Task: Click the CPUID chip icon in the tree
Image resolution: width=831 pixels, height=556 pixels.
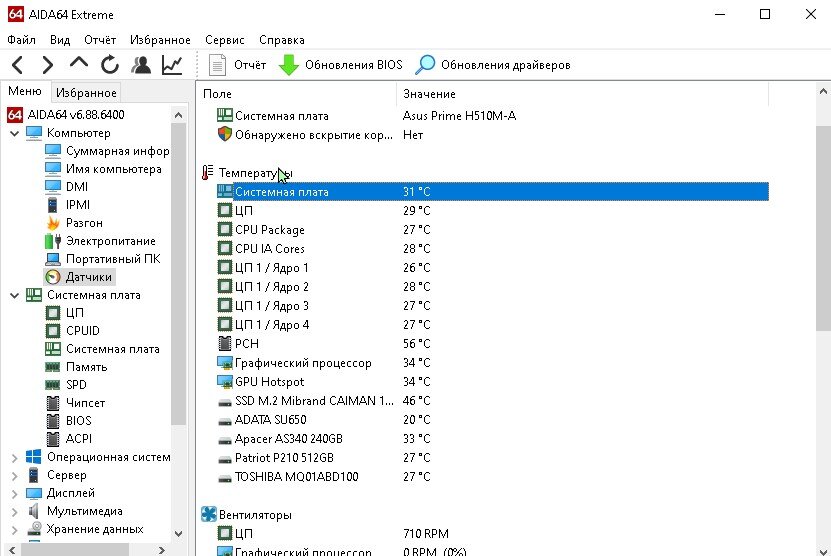Action: 52,331
